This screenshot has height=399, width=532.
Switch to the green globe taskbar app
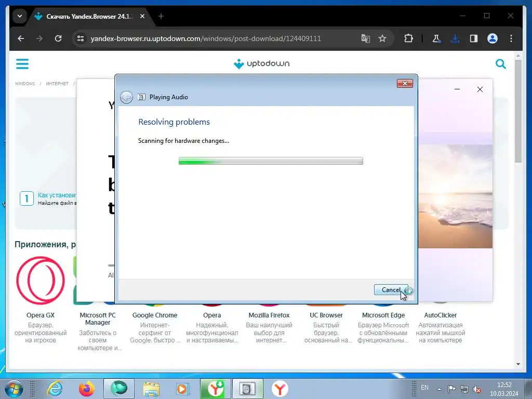tap(118, 389)
